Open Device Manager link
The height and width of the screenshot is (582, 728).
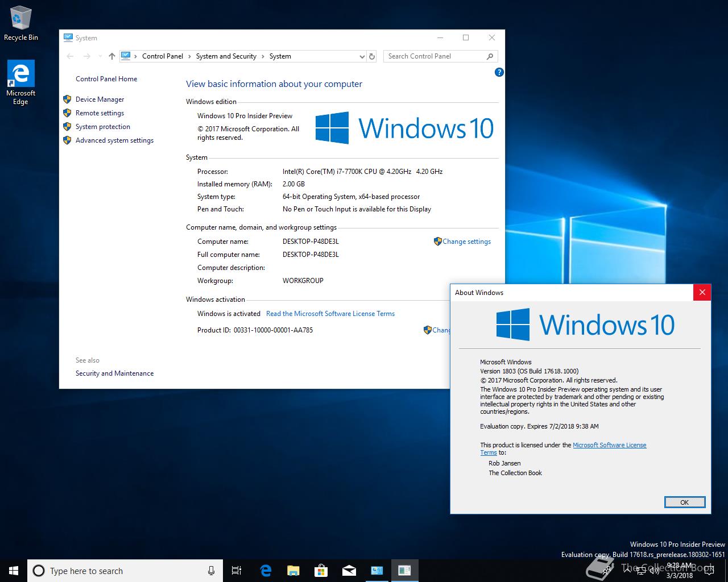[x=100, y=99]
